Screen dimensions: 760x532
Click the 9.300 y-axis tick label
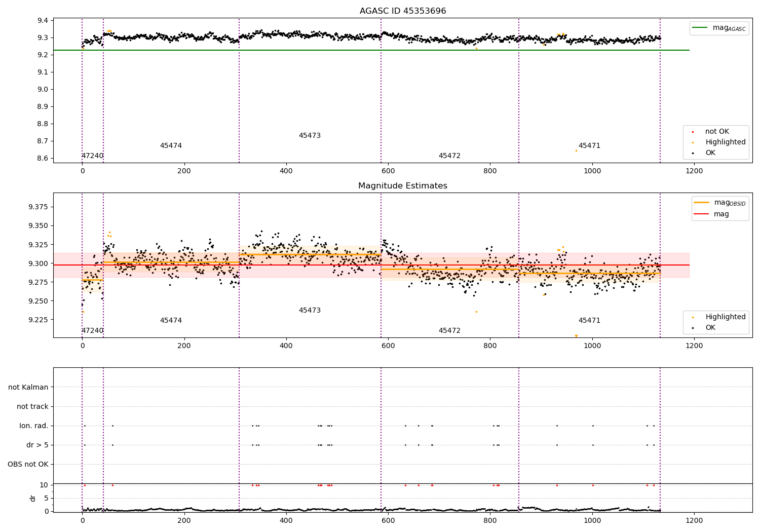tap(39, 263)
